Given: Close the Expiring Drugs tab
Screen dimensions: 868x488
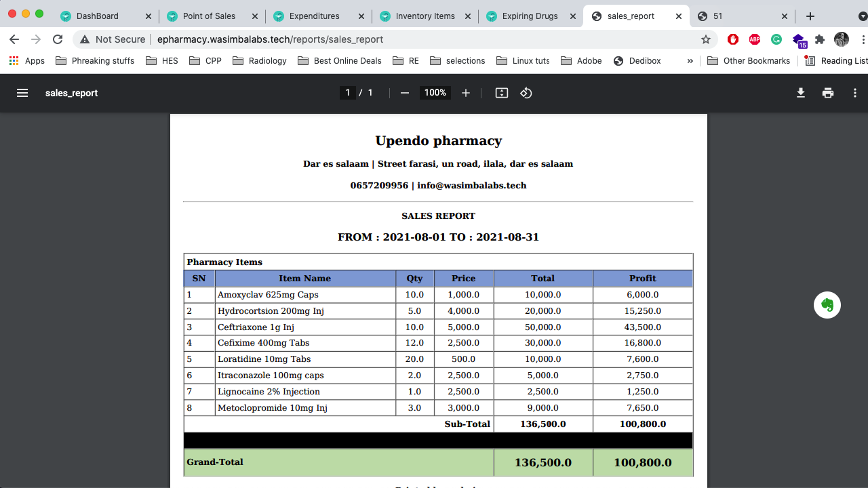Looking at the screenshot, I should pos(572,16).
